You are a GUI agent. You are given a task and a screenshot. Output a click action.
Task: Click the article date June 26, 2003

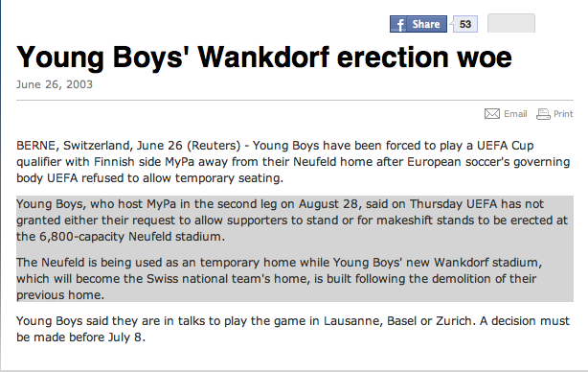(55, 84)
